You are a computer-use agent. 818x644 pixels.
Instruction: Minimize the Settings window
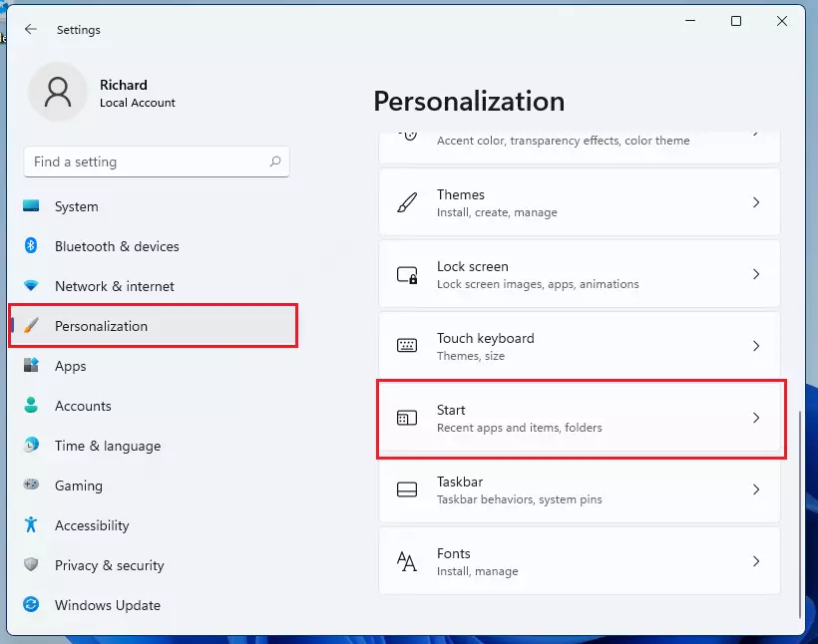click(690, 21)
